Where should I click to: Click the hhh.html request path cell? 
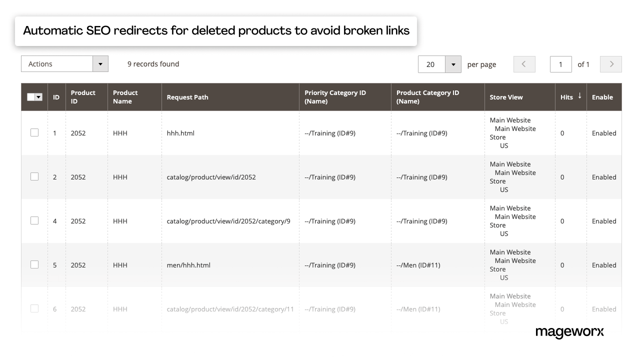180,133
